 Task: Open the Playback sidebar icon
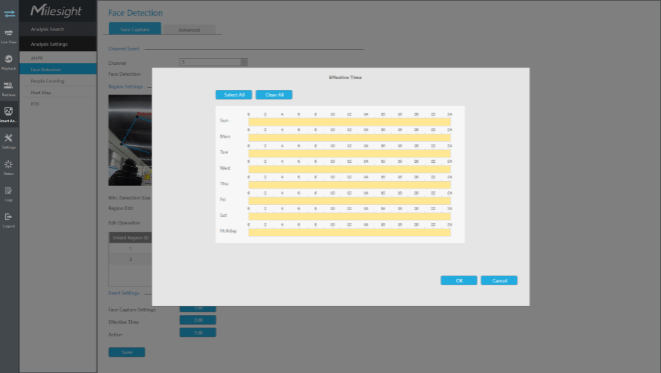pyautogui.click(x=9, y=62)
